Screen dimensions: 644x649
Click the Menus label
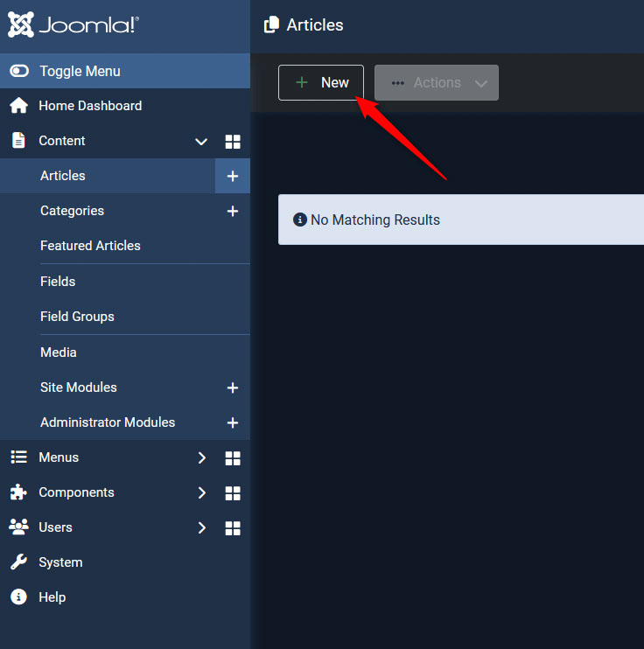click(x=59, y=457)
